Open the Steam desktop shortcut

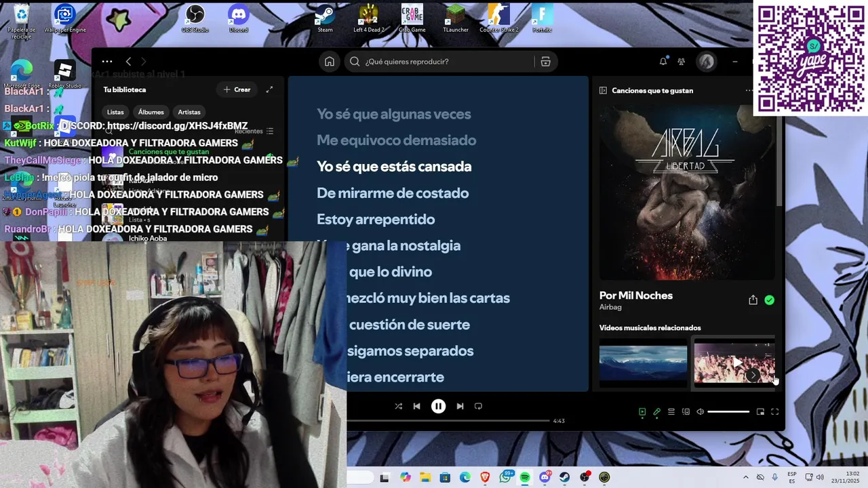click(x=325, y=19)
